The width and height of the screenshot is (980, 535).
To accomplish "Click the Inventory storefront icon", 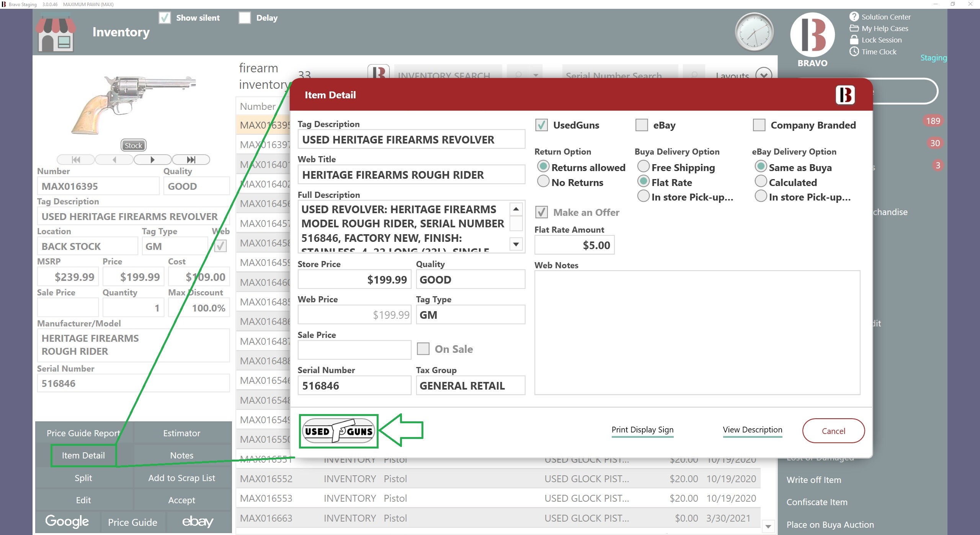I will click(x=56, y=33).
